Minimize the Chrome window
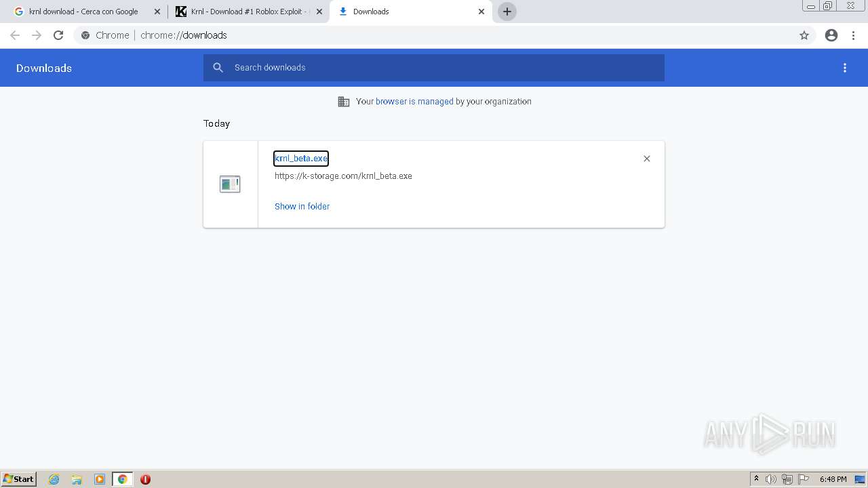 click(811, 6)
